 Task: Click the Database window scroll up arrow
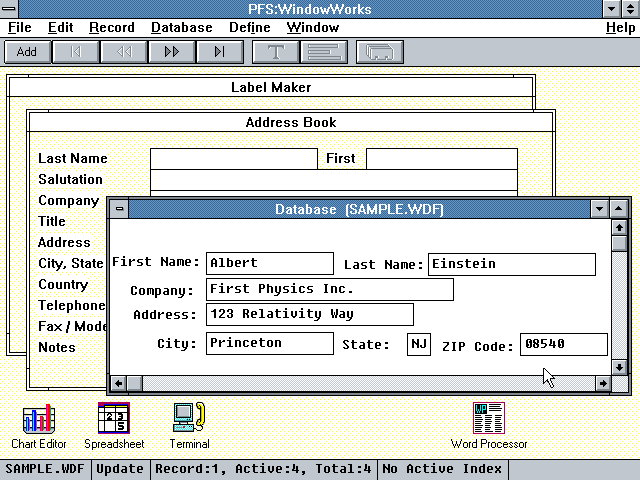(x=620, y=227)
